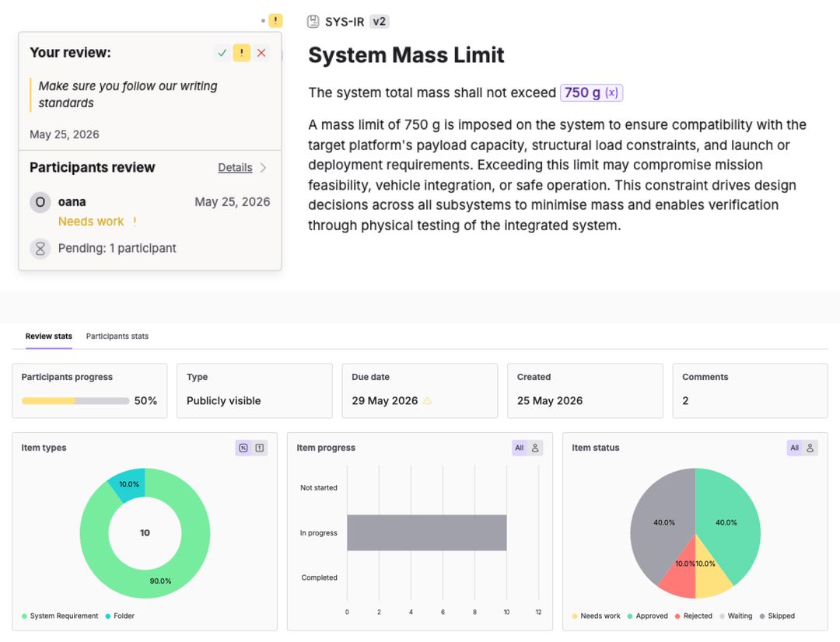Click the pending hourglass icon

[40, 249]
